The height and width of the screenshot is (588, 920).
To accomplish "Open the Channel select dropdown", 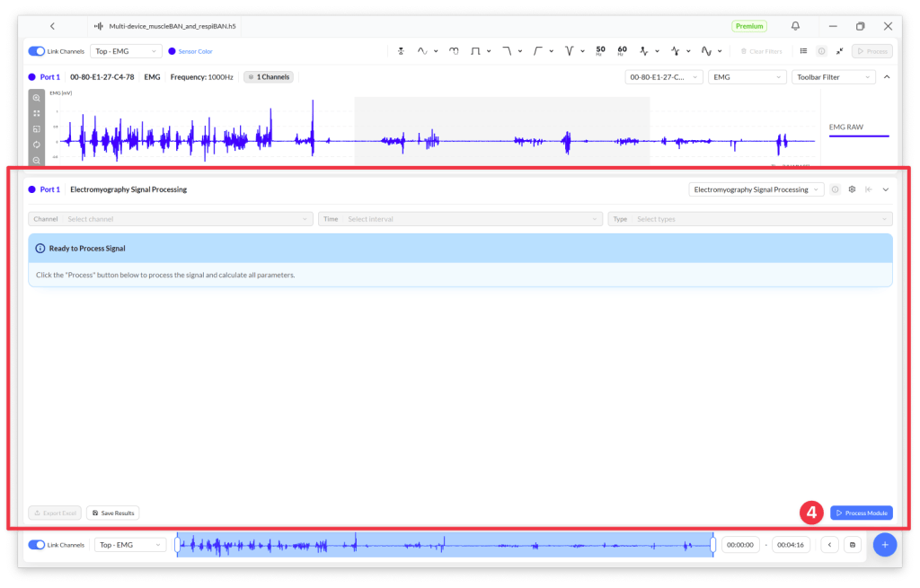I will click(171, 219).
